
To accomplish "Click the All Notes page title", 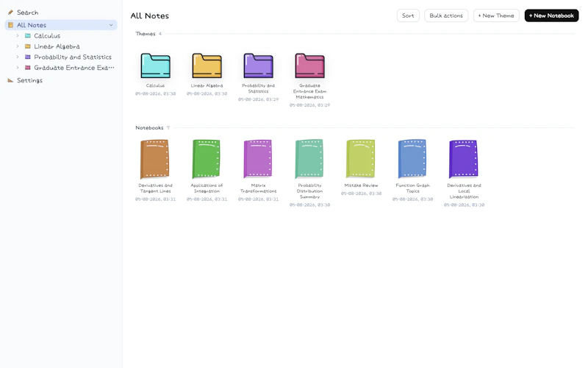I will tap(150, 15).
